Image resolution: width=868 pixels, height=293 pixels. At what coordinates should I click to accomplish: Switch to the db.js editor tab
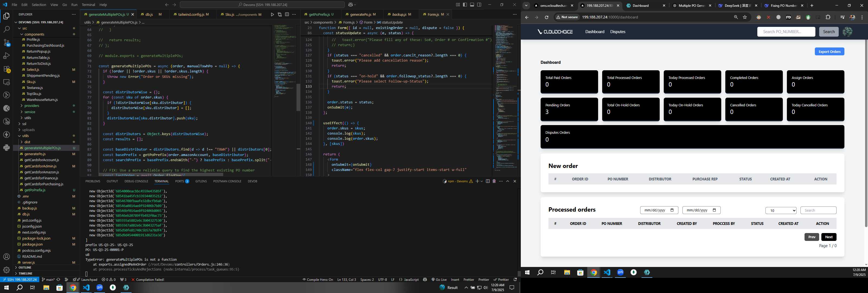coord(149,14)
